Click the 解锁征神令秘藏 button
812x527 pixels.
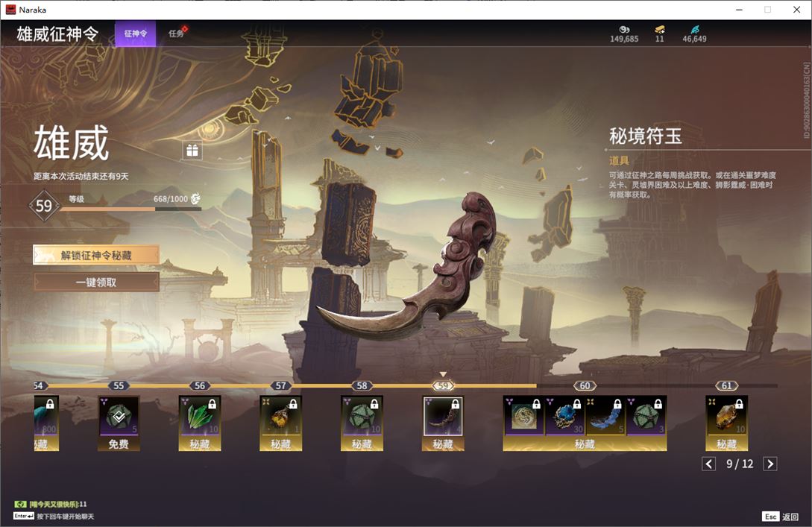click(96, 255)
